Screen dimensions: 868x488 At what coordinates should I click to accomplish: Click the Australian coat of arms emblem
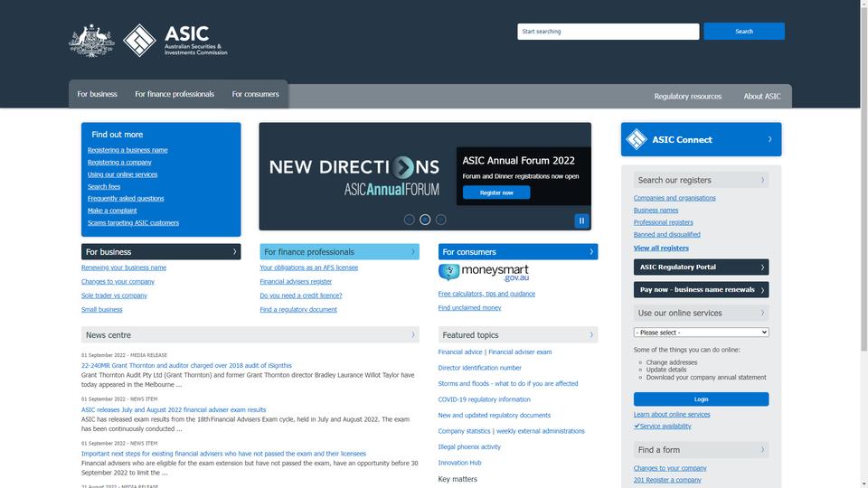point(91,41)
